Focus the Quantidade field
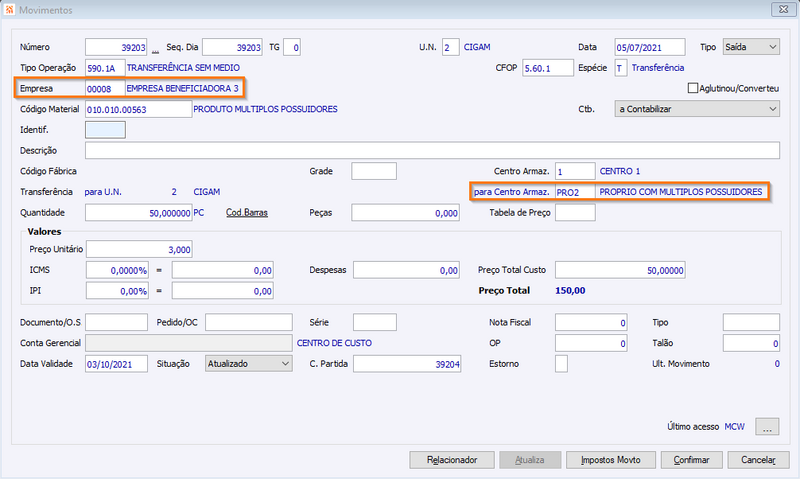The image size is (800, 479). (138, 213)
